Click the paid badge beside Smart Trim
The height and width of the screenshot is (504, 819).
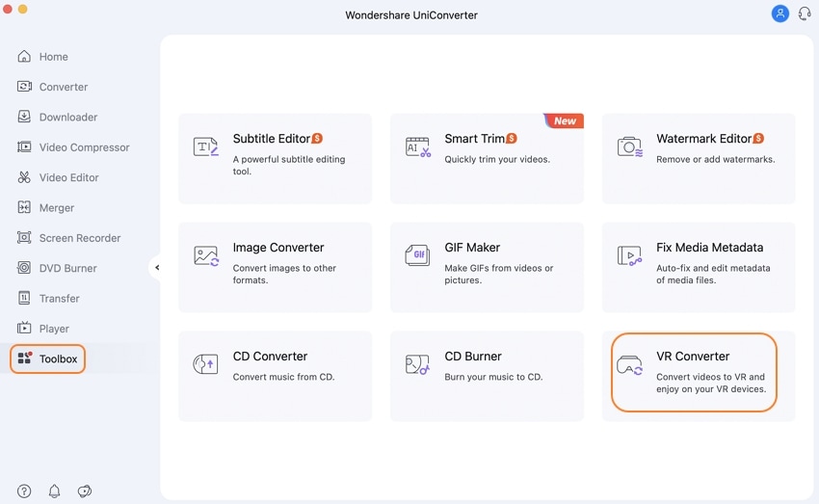coord(512,139)
